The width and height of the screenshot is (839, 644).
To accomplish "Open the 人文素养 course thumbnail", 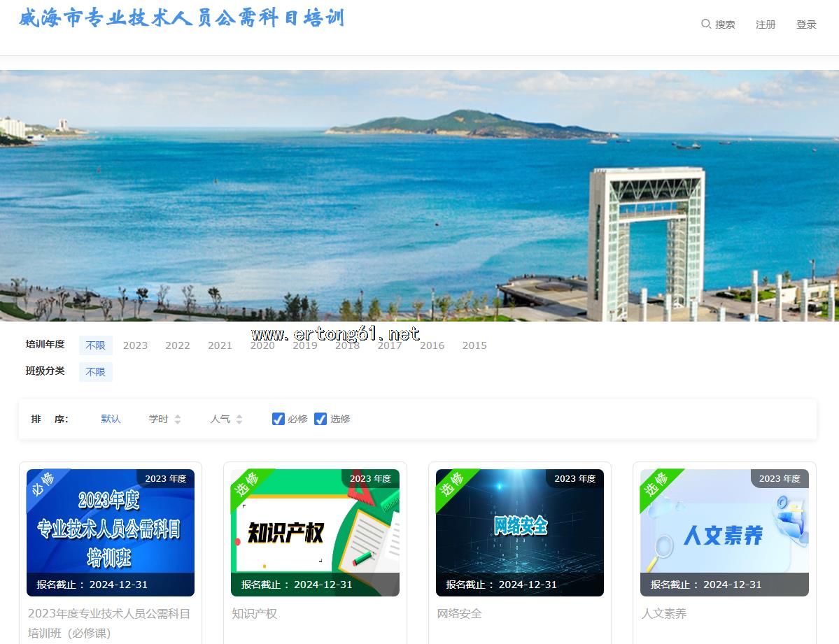I will coord(724,532).
